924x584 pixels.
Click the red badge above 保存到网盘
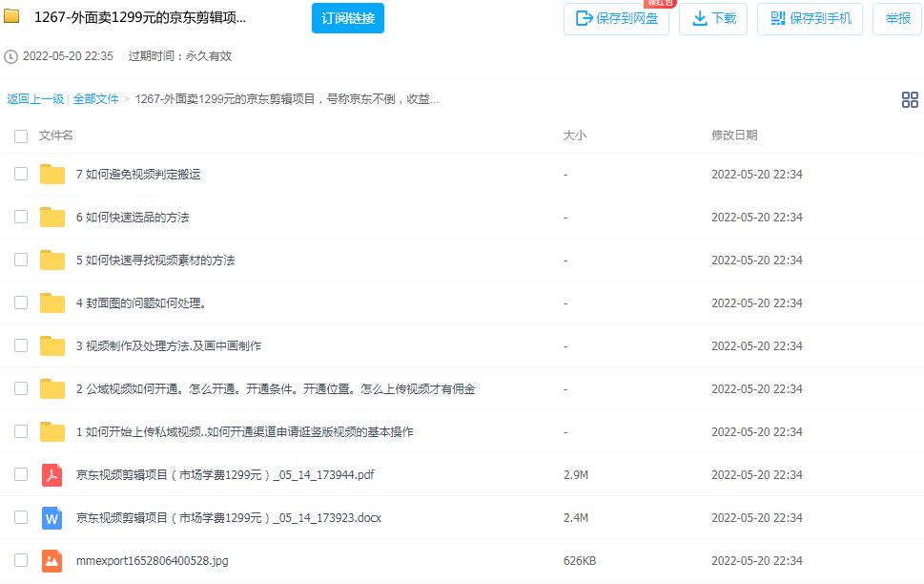[x=660, y=3]
